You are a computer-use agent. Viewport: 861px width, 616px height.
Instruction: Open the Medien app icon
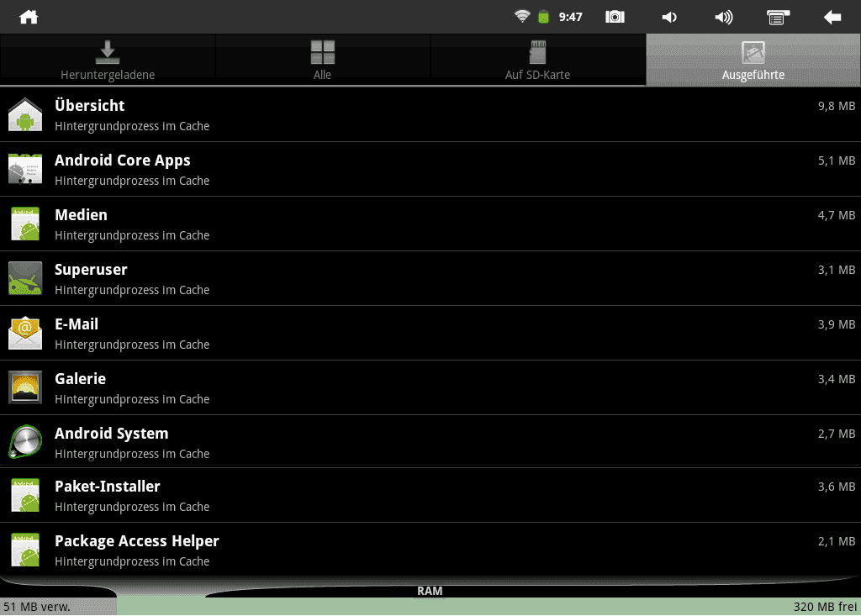pyautogui.click(x=25, y=224)
